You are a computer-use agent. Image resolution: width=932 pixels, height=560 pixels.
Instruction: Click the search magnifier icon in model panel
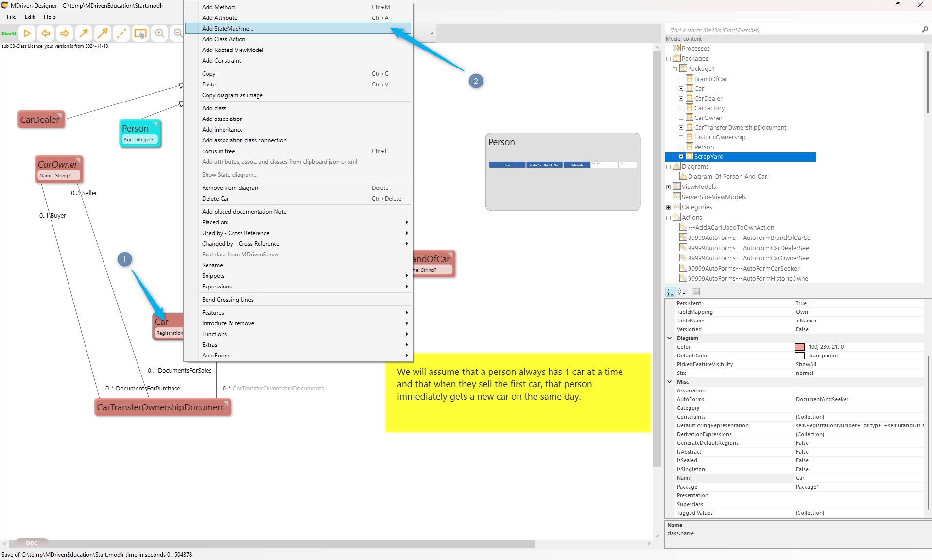pos(924,30)
